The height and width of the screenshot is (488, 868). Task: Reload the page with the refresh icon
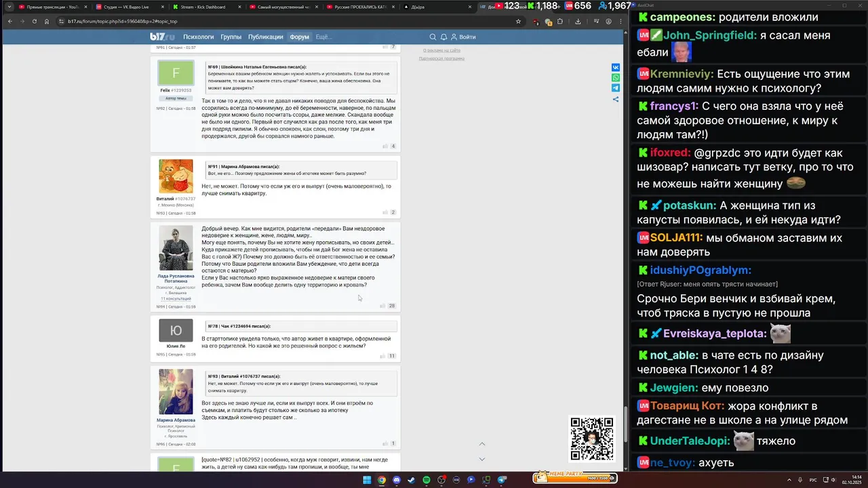click(x=35, y=21)
